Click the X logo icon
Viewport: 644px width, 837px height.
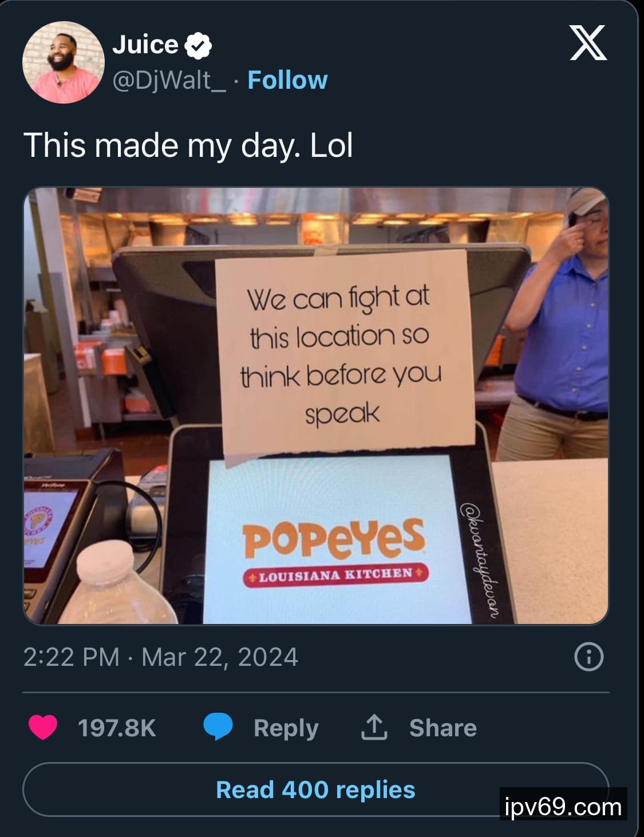pyautogui.click(x=588, y=43)
